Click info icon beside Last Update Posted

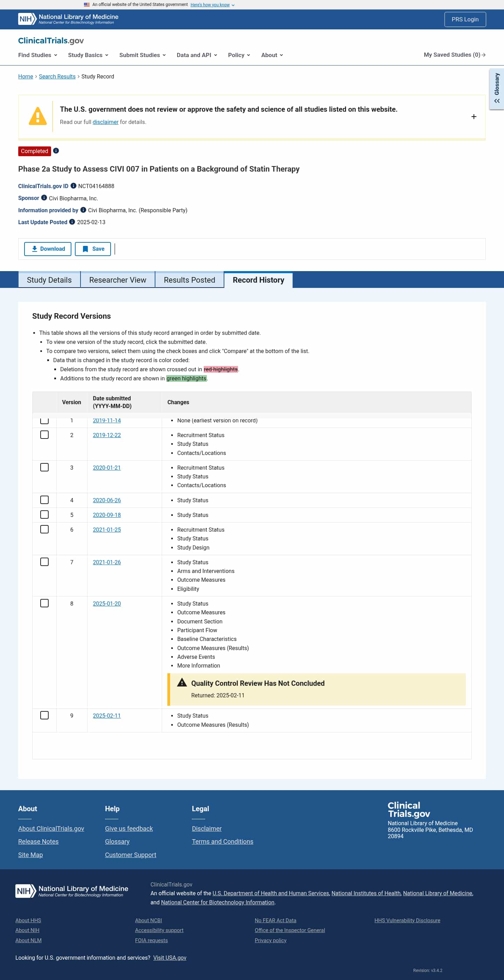click(x=72, y=222)
